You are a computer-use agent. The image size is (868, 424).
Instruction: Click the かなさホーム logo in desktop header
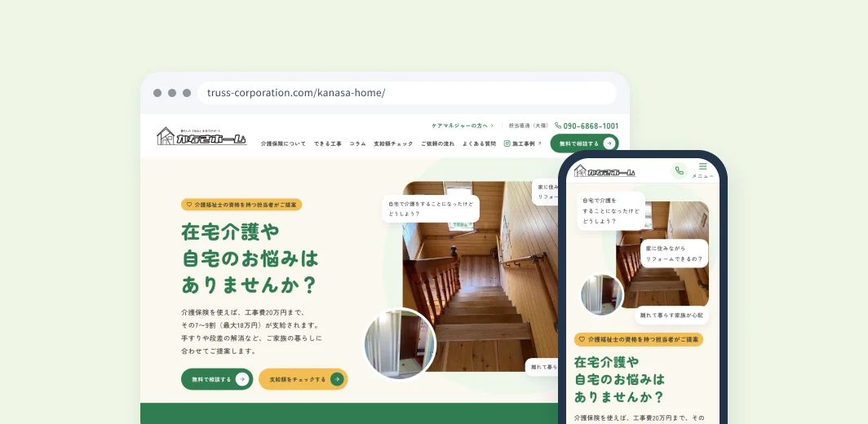tap(201, 136)
